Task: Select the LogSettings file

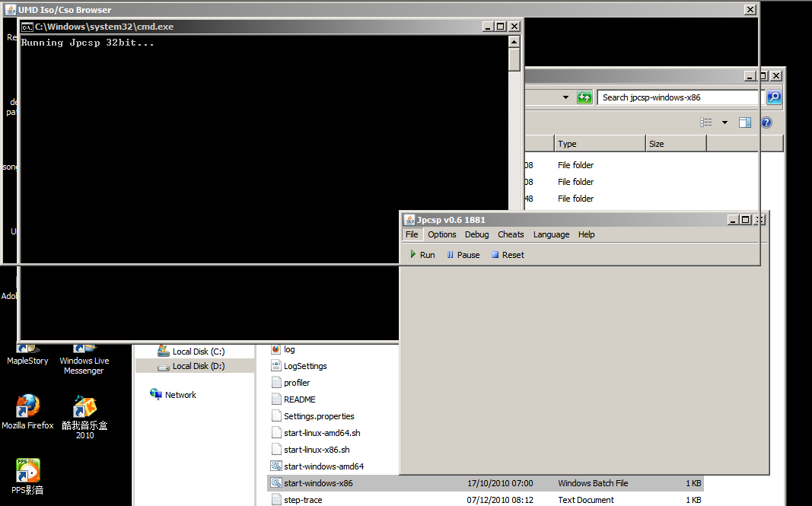Action: tap(305, 366)
